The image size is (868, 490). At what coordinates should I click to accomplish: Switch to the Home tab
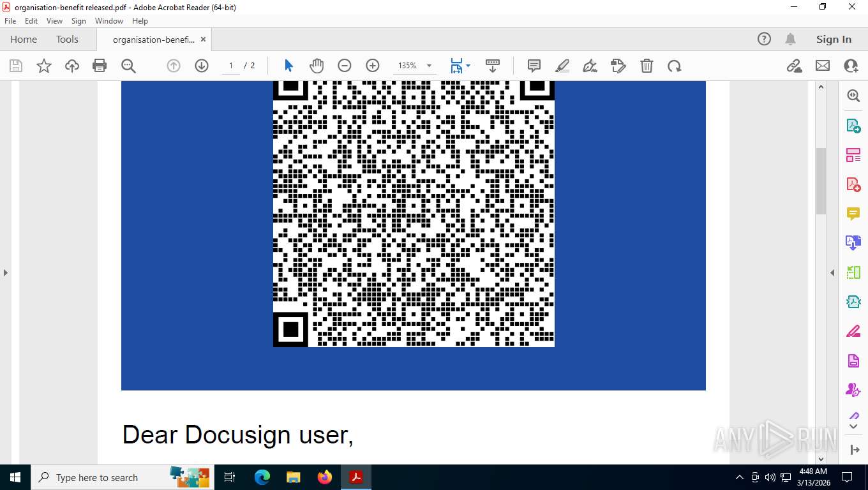coord(24,39)
